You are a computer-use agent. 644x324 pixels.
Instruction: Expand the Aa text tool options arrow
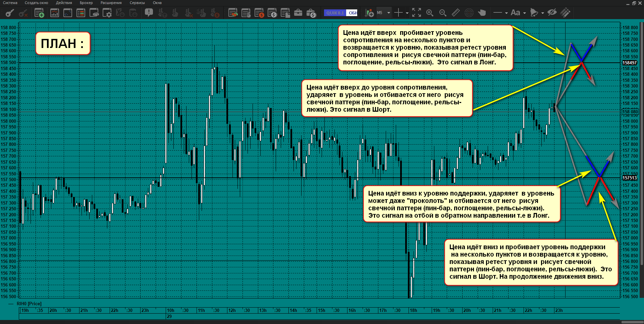[524, 13]
